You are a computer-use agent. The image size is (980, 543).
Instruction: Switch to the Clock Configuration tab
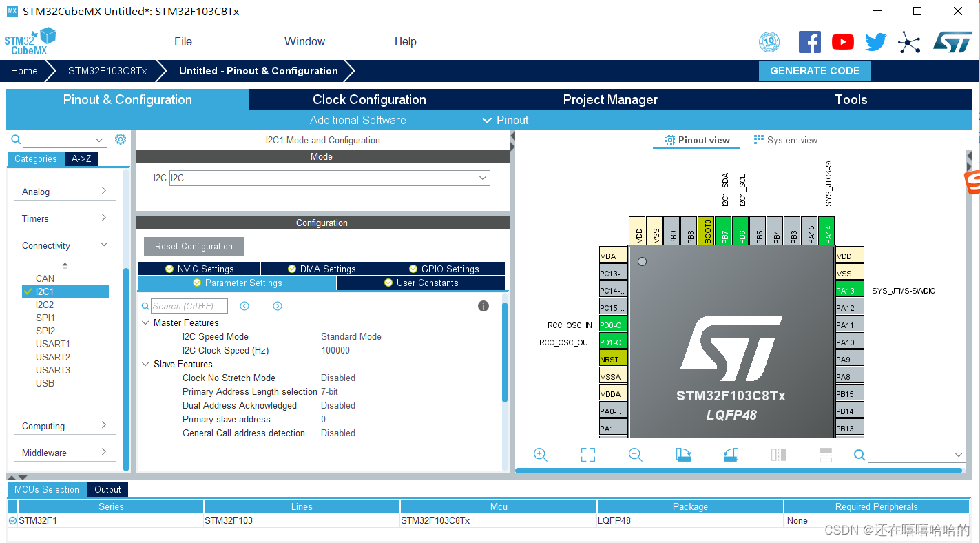pyautogui.click(x=369, y=99)
